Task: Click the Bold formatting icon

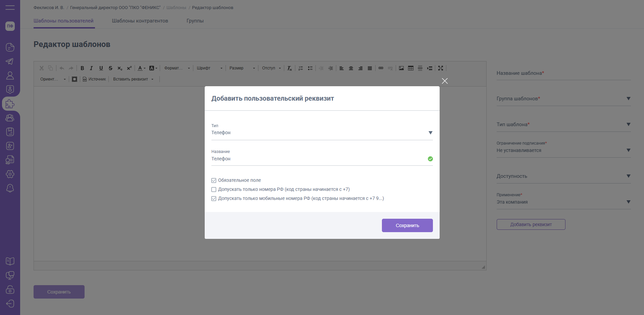Action: point(82,68)
